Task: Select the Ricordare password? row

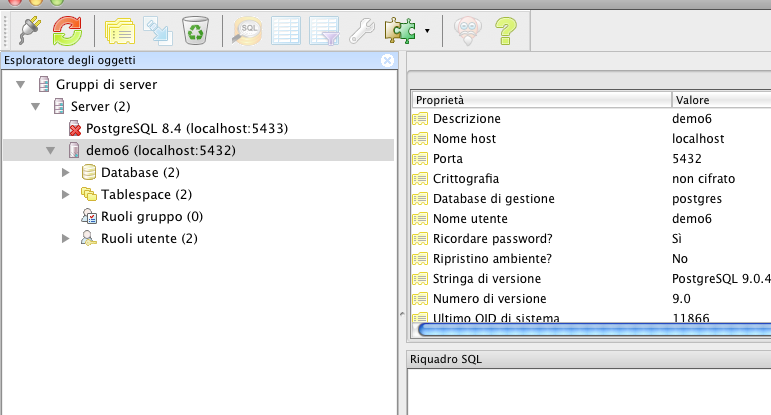Action: (592, 238)
